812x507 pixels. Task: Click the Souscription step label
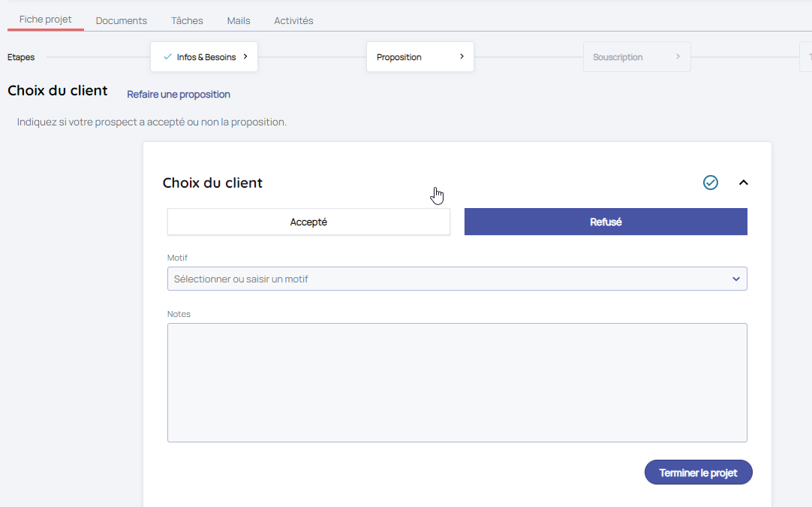coord(618,57)
